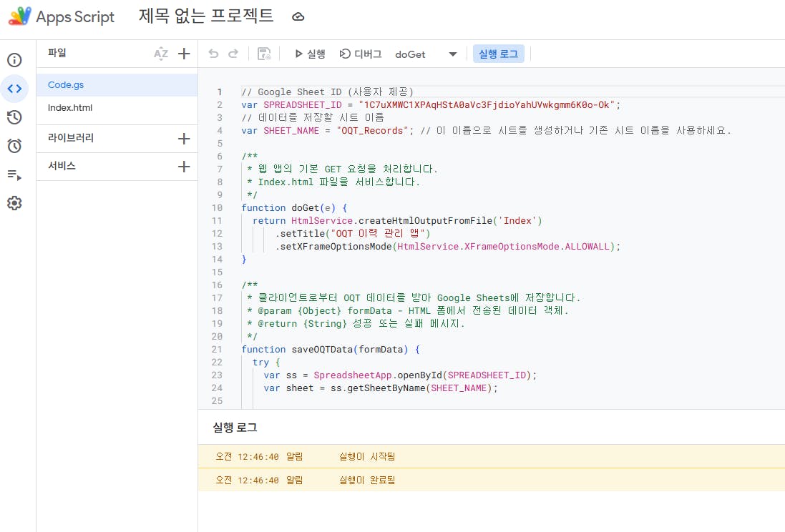Click the setTitle code line

pyautogui.click(x=353, y=233)
